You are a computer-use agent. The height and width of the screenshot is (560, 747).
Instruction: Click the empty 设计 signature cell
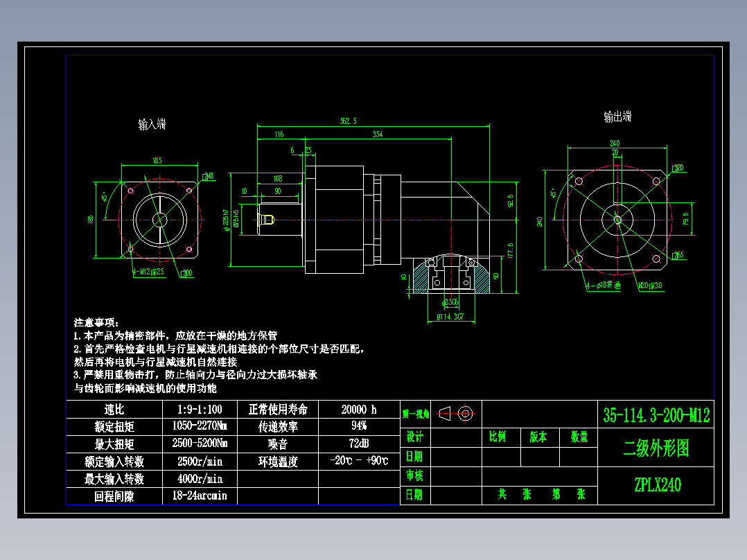point(457,437)
